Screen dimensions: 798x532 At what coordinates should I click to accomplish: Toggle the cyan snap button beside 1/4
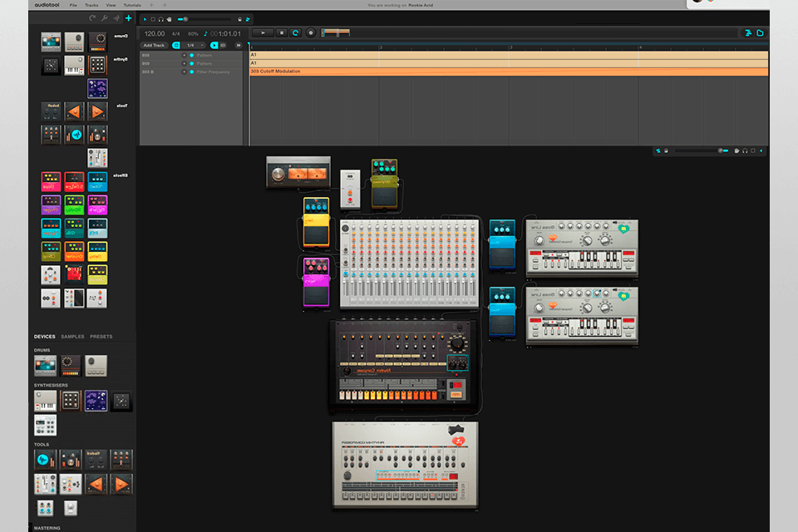click(x=175, y=45)
